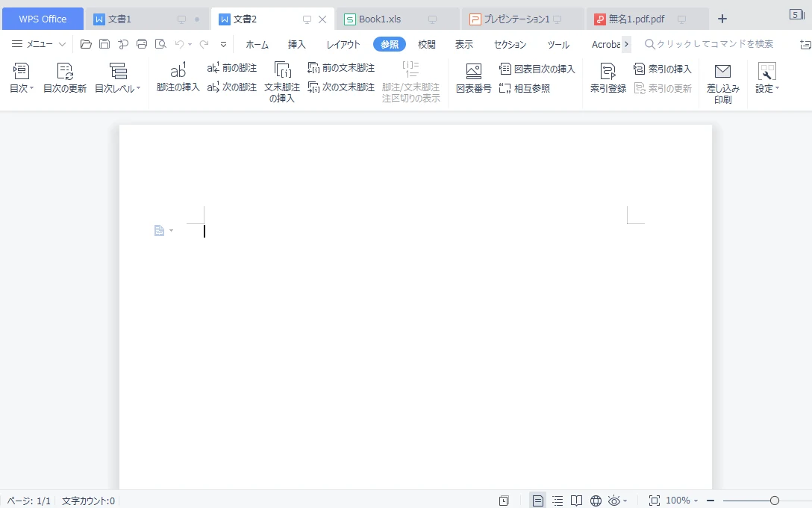Image resolution: width=812 pixels, height=508 pixels.
Task: Click 索引登録 mark index entry
Action: pyautogui.click(x=608, y=78)
